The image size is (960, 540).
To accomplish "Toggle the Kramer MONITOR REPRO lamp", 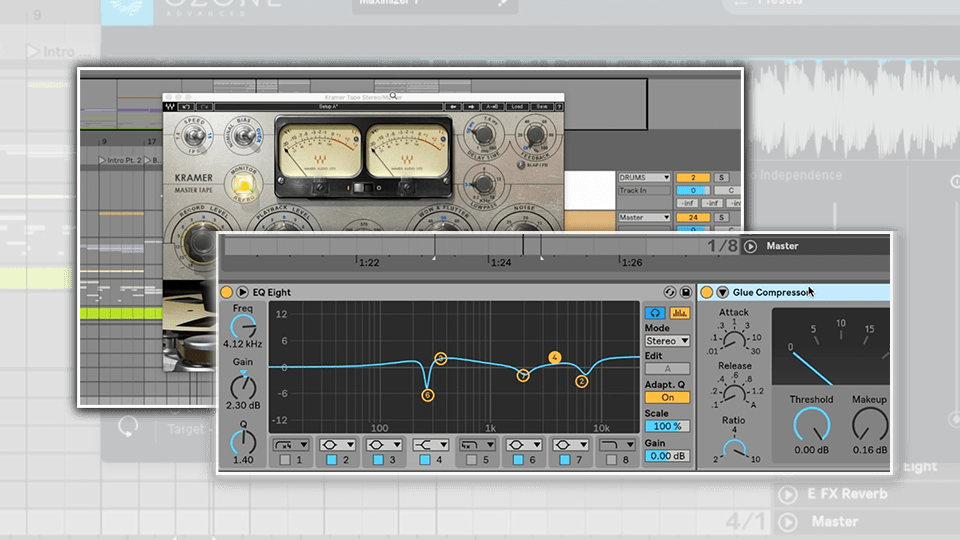I will pos(243,184).
